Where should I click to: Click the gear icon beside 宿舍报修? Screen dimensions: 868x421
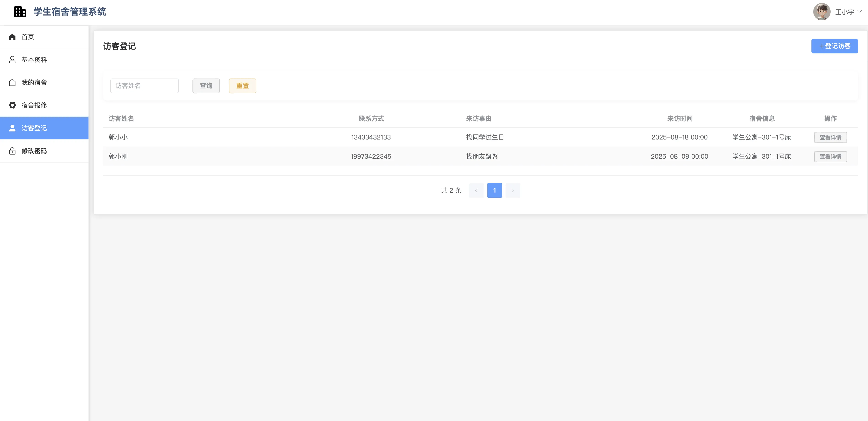pos(13,105)
